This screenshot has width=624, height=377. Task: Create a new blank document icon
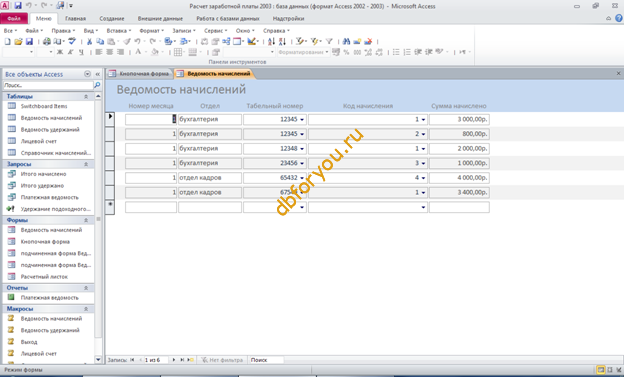pos(8,41)
